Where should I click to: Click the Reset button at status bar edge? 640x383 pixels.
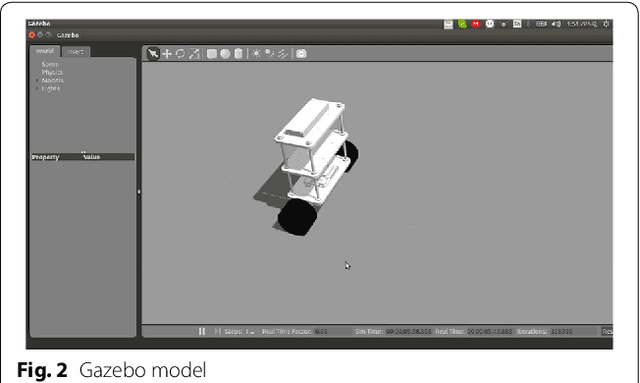[607, 332]
